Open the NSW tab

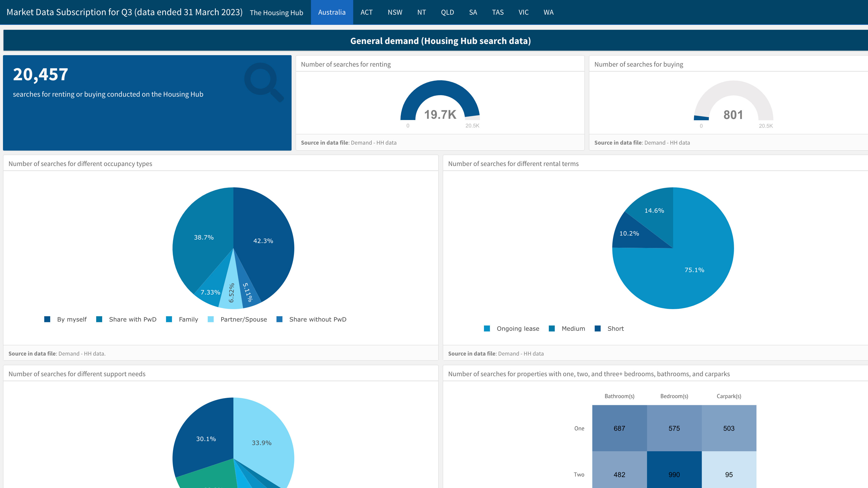(394, 12)
